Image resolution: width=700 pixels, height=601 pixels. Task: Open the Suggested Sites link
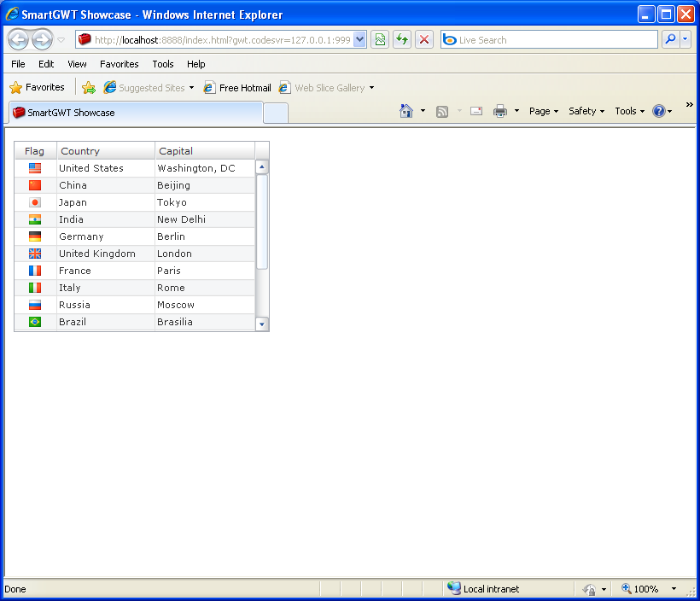[x=149, y=88]
